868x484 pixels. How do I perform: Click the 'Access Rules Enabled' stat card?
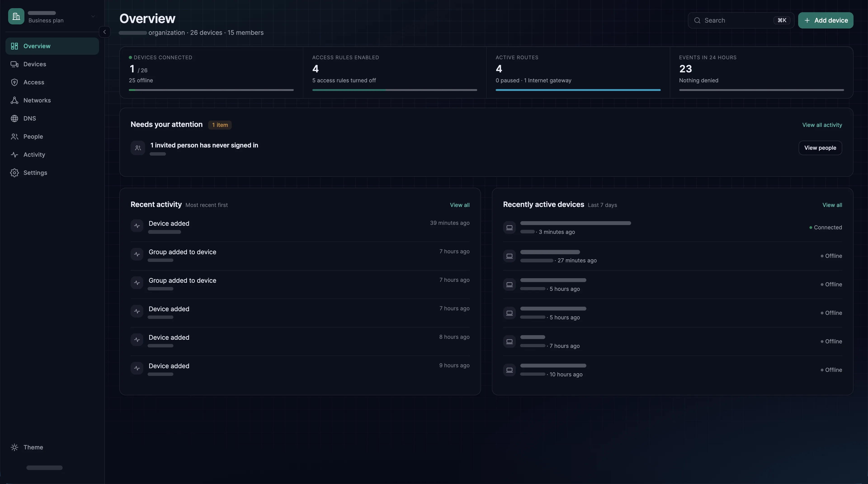point(394,72)
